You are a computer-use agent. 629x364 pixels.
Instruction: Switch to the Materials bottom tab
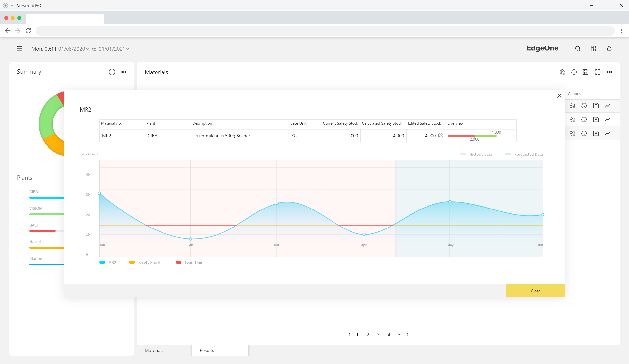154,350
